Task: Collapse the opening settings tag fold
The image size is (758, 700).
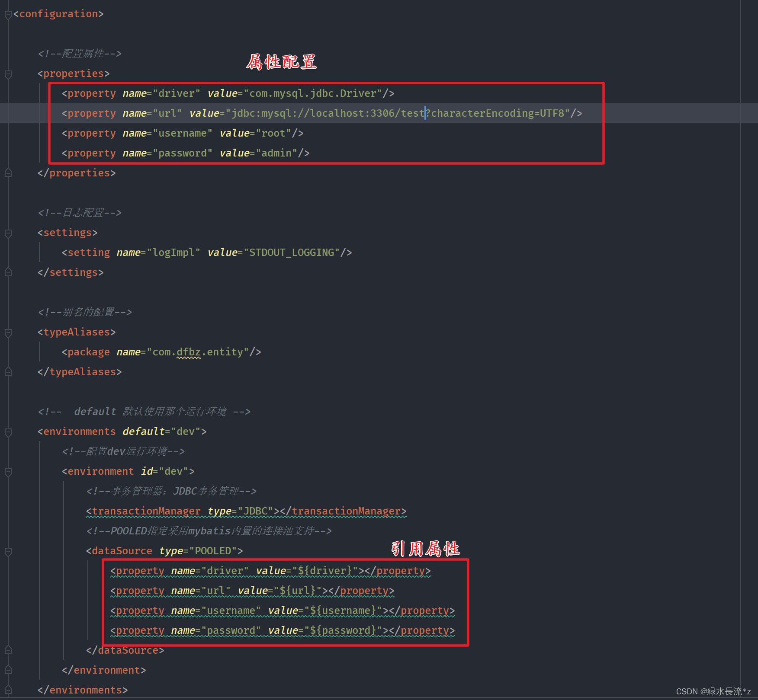Action: point(8,233)
